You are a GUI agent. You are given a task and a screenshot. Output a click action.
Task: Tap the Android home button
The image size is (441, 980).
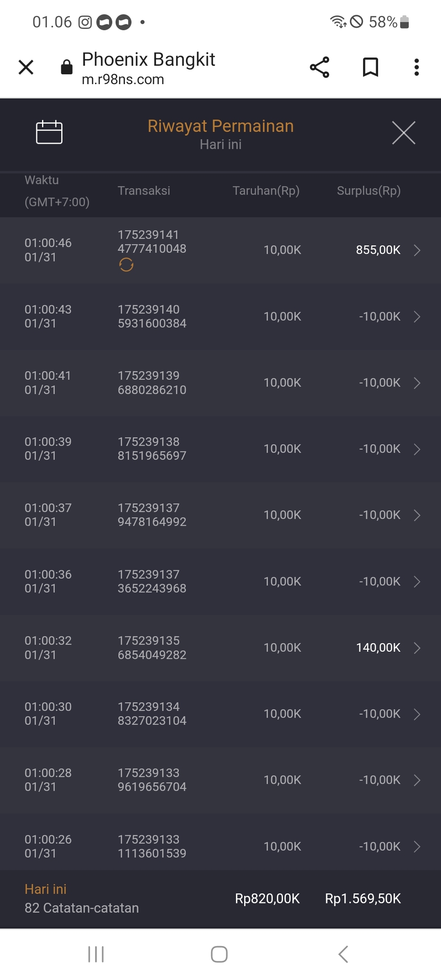click(x=219, y=954)
